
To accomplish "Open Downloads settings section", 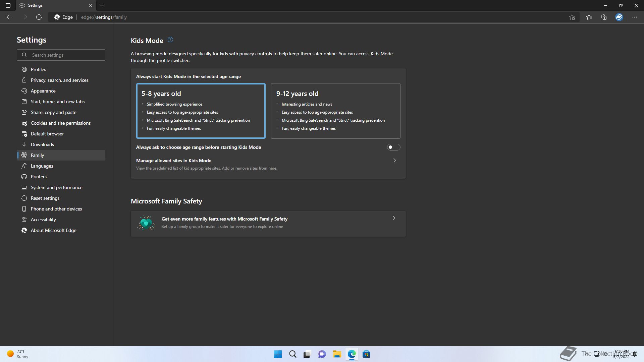I will [61, 144].
